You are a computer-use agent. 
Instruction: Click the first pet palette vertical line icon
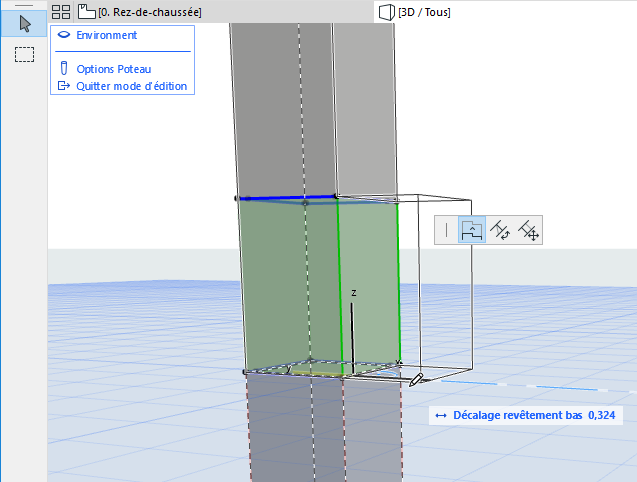click(446, 230)
